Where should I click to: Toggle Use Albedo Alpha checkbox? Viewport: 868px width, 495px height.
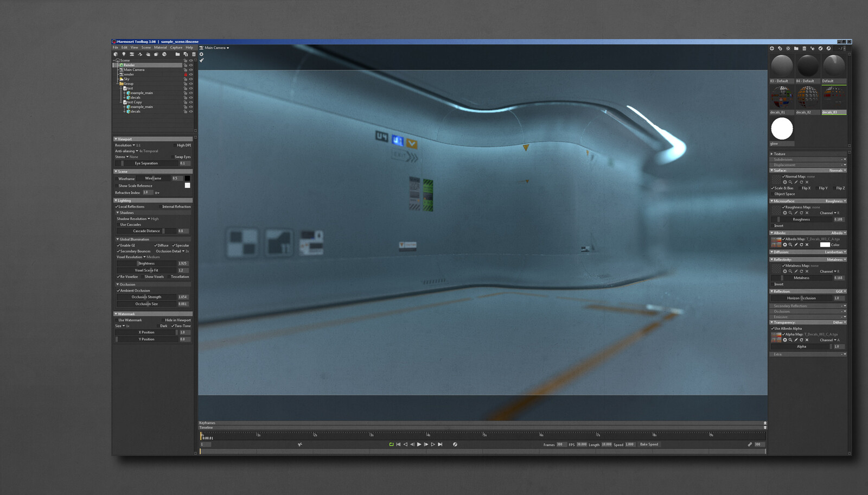pyautogui.click(x=773, y=328)
